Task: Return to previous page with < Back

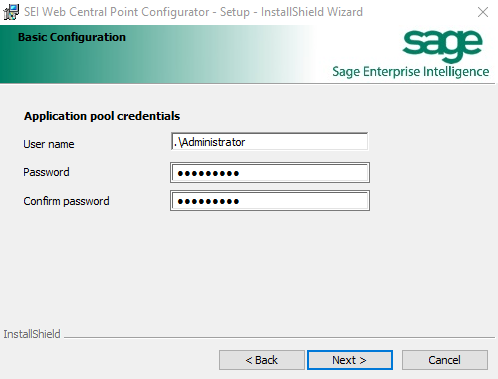Action: pos(262,360)
